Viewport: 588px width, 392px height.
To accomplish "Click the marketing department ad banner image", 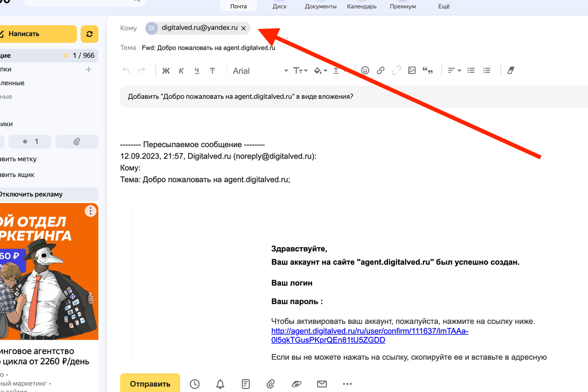I will 48,271.
